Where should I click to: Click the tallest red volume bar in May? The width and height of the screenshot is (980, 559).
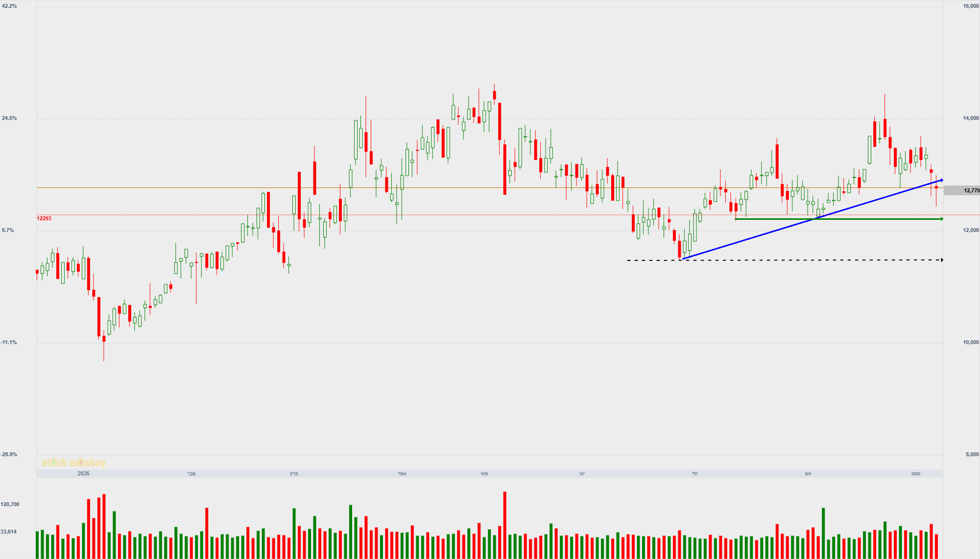(x=504, y=525)
